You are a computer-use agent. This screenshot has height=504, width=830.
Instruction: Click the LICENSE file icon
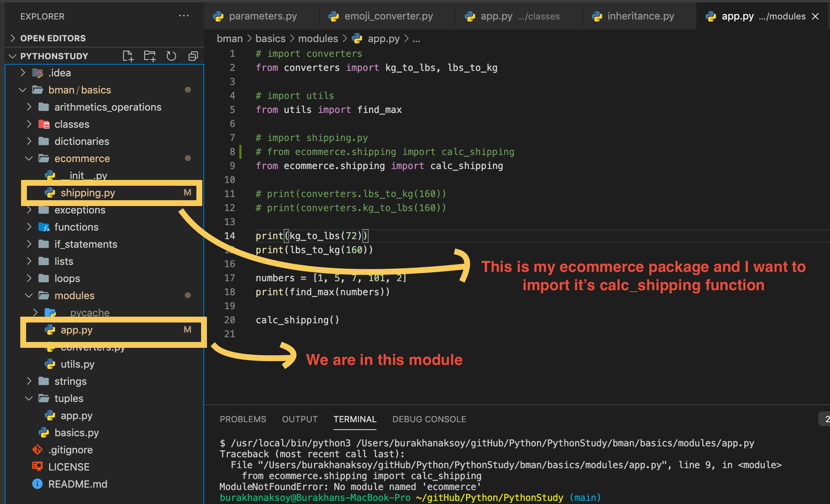(x=37, y=467)
